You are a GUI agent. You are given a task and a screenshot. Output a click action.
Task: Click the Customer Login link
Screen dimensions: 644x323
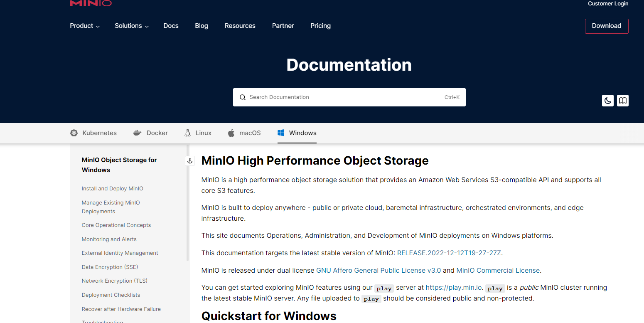(x=608, y=3)
